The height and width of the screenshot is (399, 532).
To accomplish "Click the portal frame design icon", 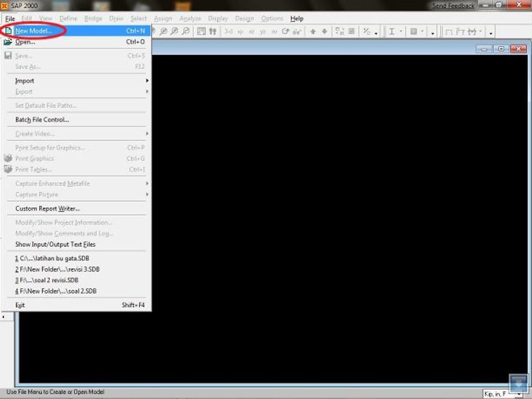I will tap(449, 31).
